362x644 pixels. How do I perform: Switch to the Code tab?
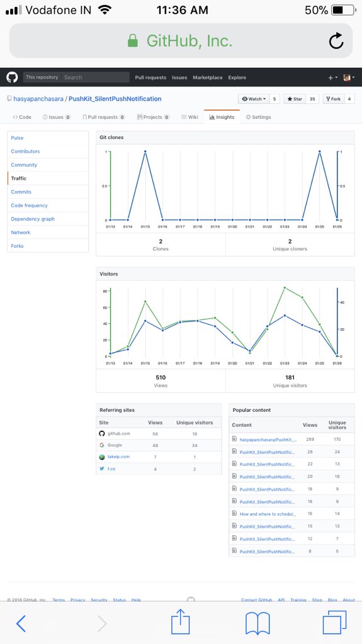point(22,117)
